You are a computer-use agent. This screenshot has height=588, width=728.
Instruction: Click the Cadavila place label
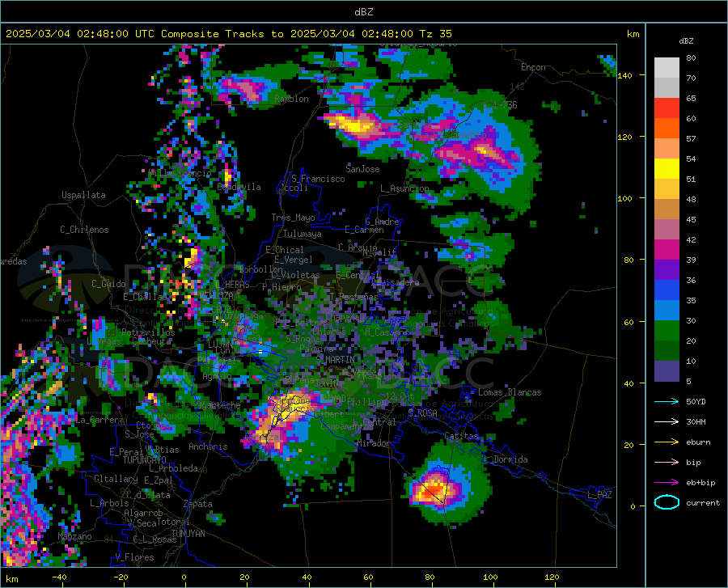click(239, 187)
